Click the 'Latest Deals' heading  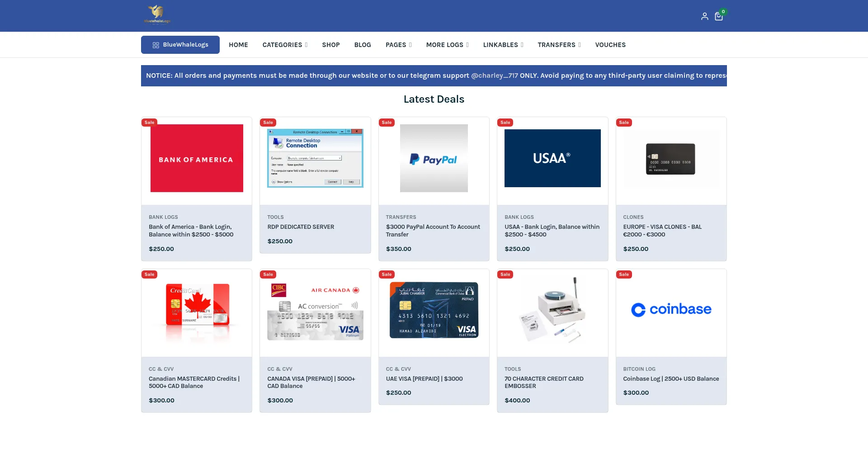point(434,99)
